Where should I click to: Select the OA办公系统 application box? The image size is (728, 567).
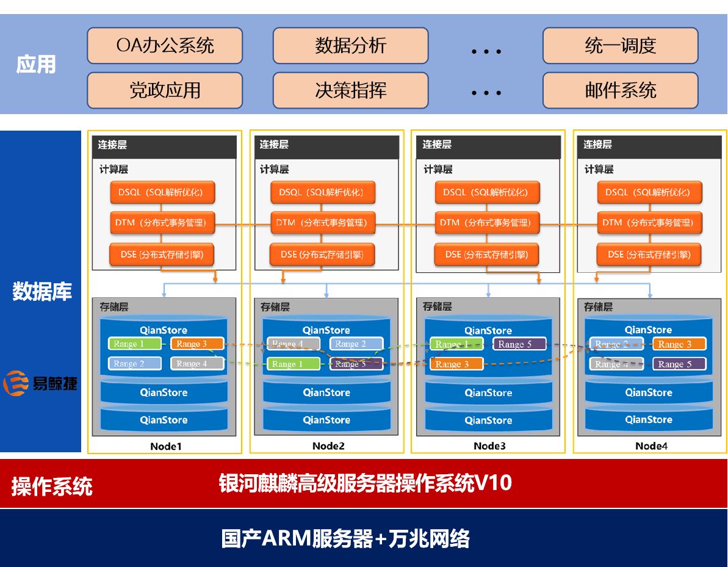click(x=165, y=46)
